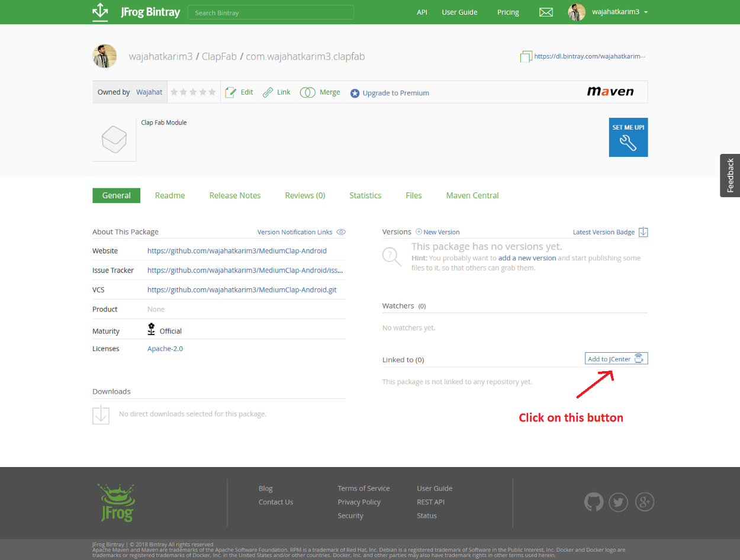Viewport: 740px width, 560px height.
Task: Open the Apache-2.0 license link
Action: pyautogui.click(x=165, y=349)
